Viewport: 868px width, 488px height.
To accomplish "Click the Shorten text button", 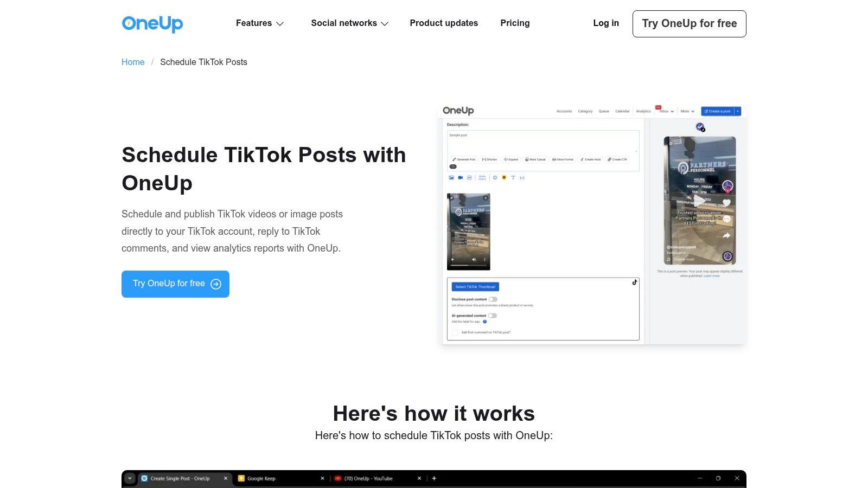I will [489, 159].
